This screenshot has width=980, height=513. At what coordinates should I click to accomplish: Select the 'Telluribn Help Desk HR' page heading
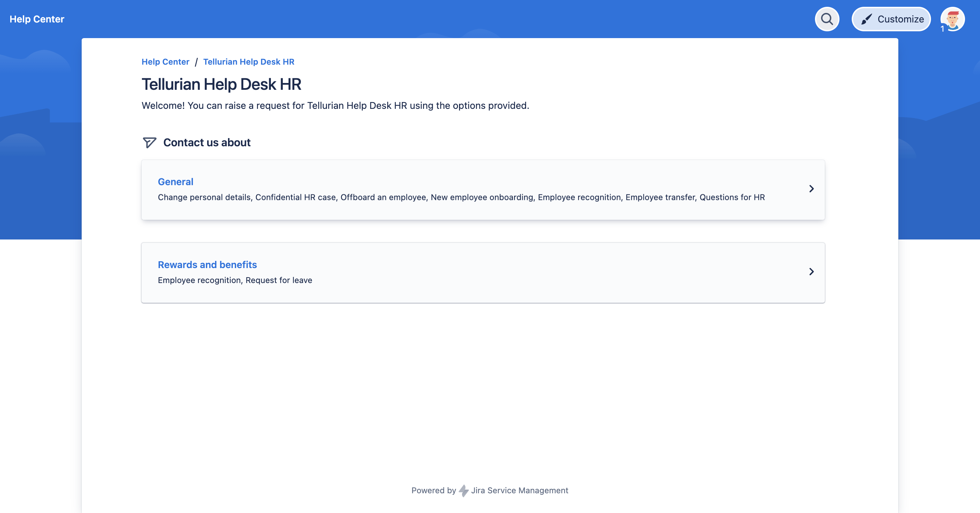[222, 84]
